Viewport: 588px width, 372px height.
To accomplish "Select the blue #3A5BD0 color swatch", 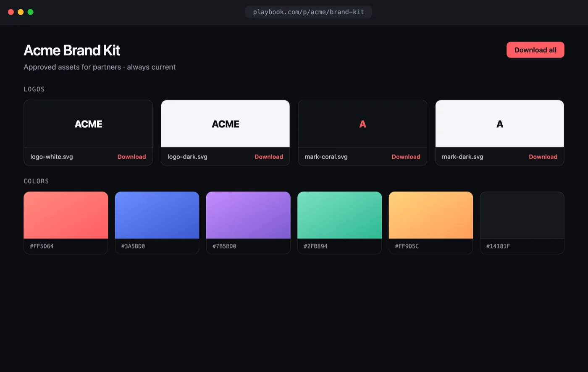I will pos(157,215).
